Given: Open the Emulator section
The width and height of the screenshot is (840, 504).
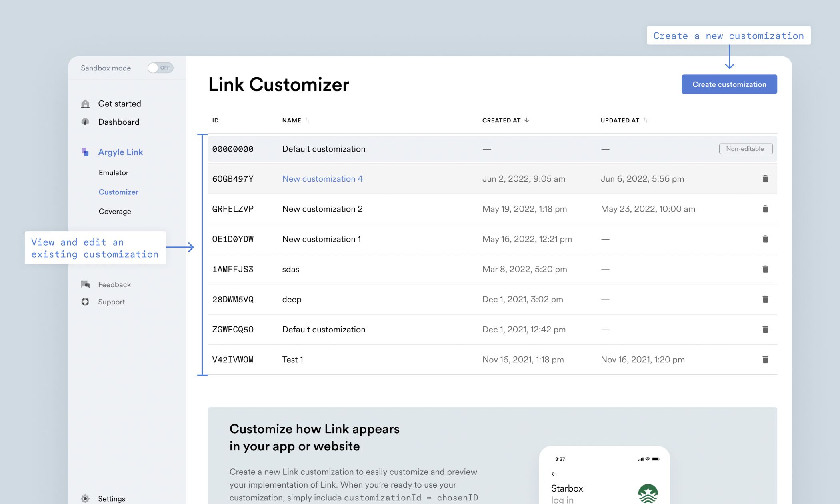Looking at the screenshot, I should coord(114,173).
